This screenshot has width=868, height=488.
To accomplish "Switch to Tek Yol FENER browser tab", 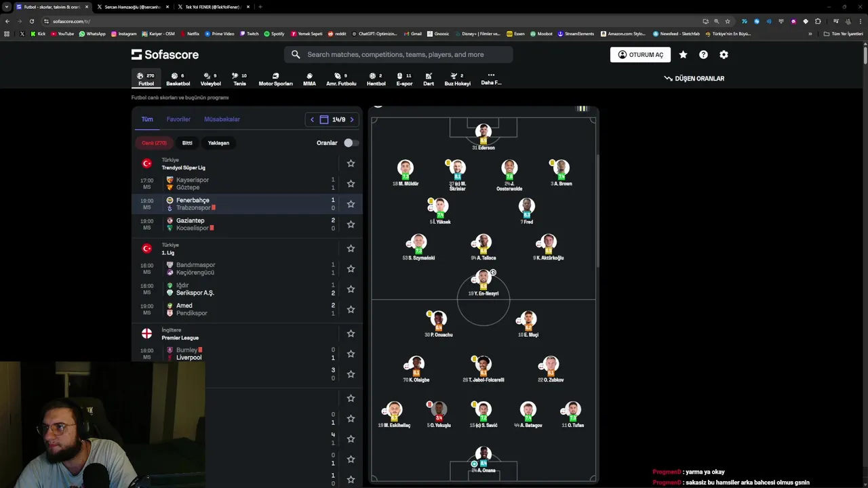I will [213, 7].
